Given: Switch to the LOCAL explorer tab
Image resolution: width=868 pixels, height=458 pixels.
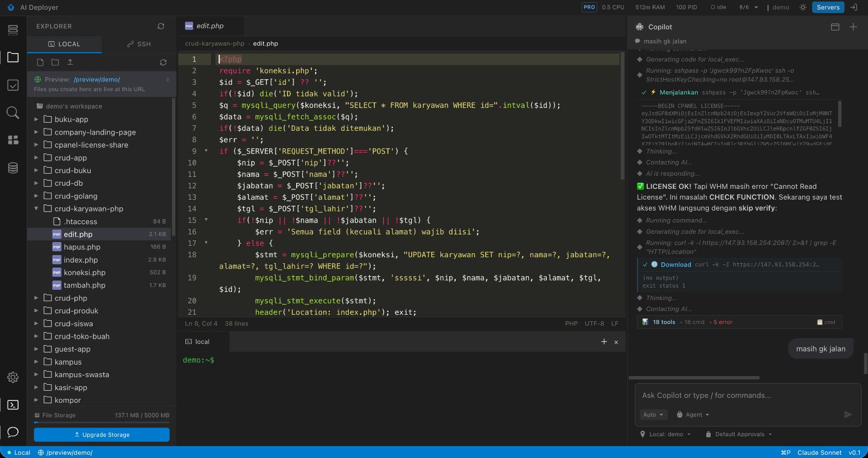Looking at the screenshot, I should [65, 44].
